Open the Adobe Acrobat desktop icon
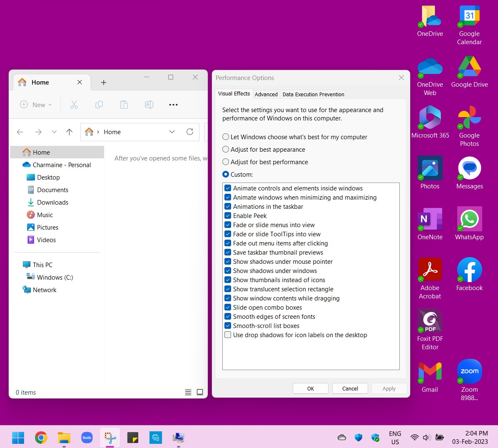Image resolution: width=498 pixels, height=448 pixels. (430, 278)
